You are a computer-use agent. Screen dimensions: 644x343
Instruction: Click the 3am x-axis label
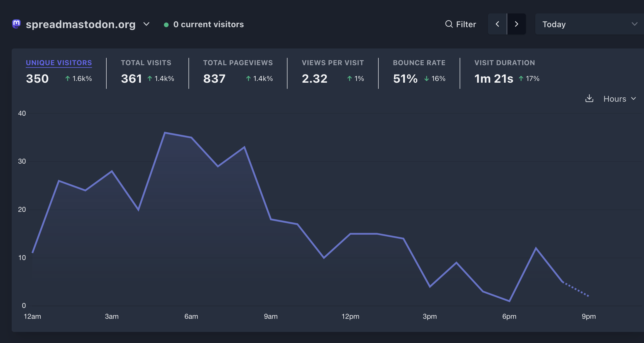(x=112, y=316)
